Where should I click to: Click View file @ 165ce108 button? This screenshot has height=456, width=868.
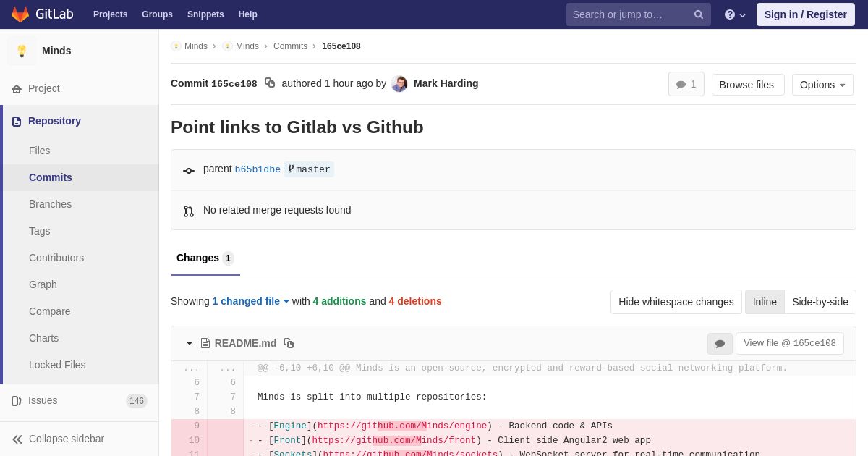790,343
